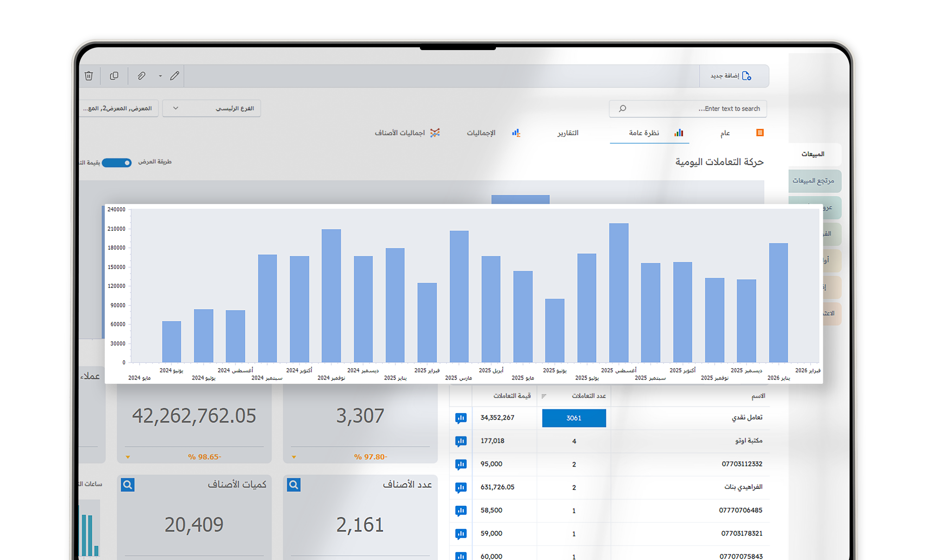This screenshot has width=927, height=560.
Task: Click the 631,726.05 value cell
Action: [x=497, y=487]
